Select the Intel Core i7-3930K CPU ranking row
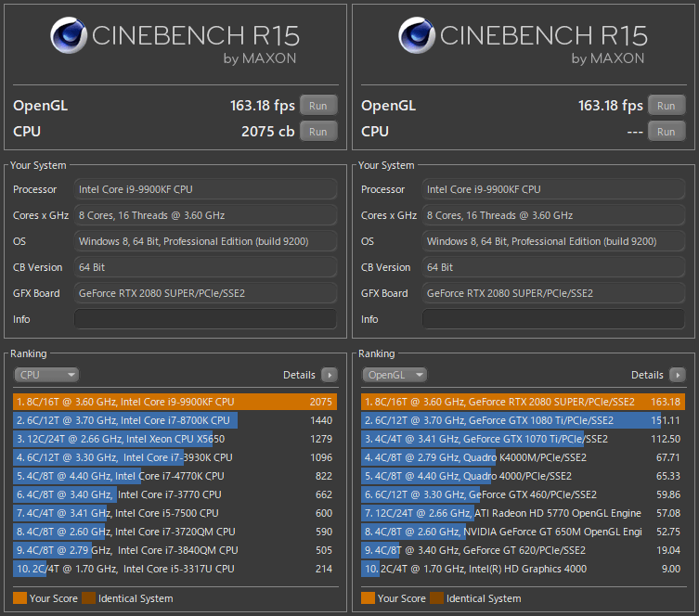 click(175, 457)
